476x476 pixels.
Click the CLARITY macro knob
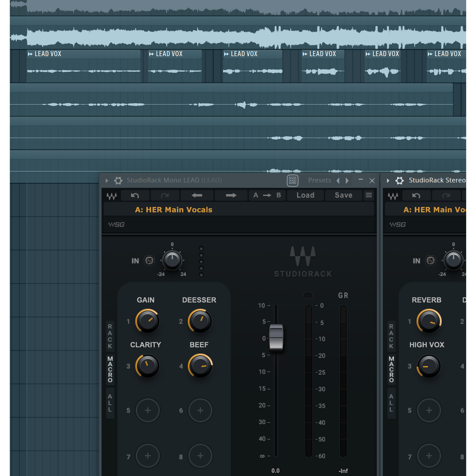[x=147, y=366]
